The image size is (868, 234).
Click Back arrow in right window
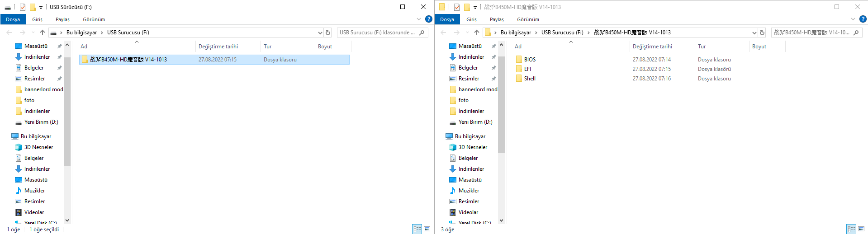443,33
